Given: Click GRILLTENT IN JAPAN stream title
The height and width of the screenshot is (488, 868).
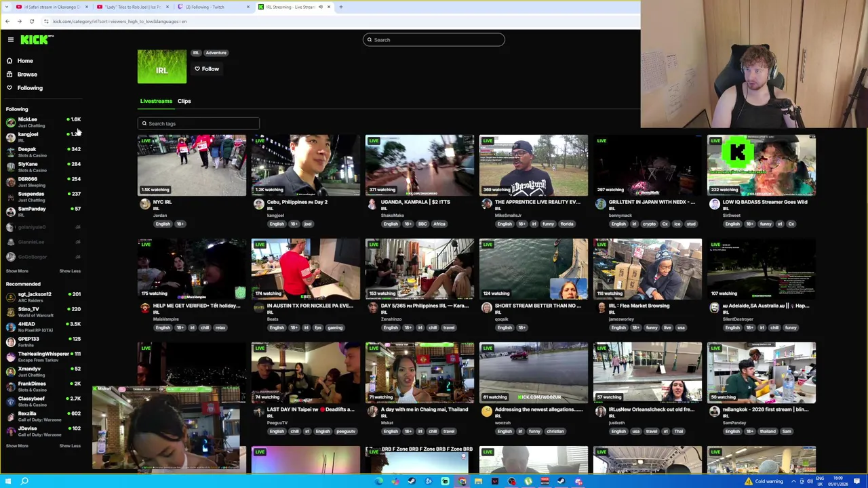Looking at the screenshot, I should click(x=652, y=202).
